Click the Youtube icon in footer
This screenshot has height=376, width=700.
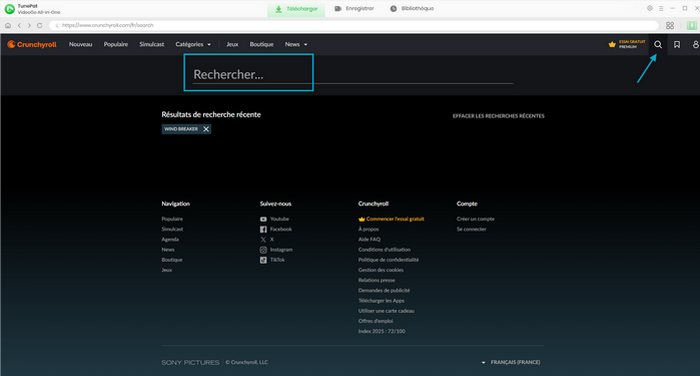coord(263,219)
